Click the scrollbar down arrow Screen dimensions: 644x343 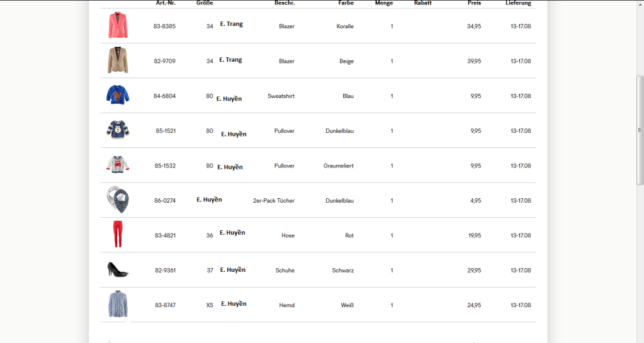[x=640, y=339]
